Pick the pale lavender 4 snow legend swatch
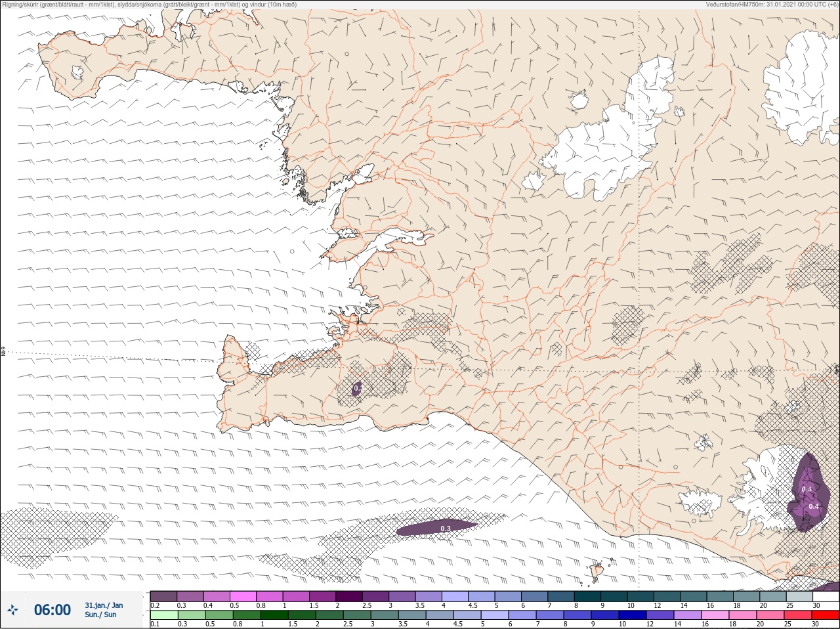This screenshot has height=629, width=840. point(455,596)
